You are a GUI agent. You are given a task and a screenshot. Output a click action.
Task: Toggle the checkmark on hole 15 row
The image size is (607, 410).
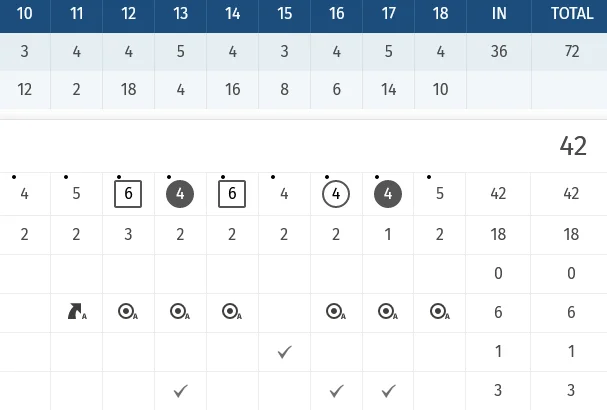pyautogui.click(x=284, y=352)
